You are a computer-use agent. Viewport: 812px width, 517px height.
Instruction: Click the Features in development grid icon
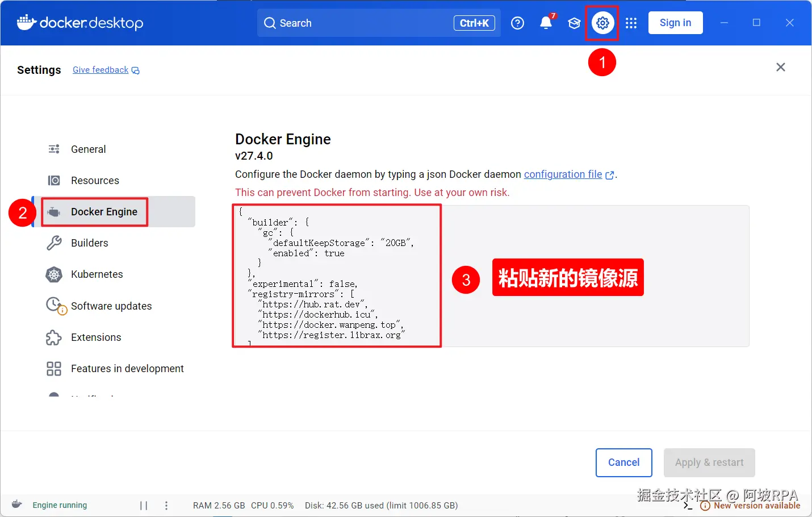pyautogui.click(x=54, y=369)
